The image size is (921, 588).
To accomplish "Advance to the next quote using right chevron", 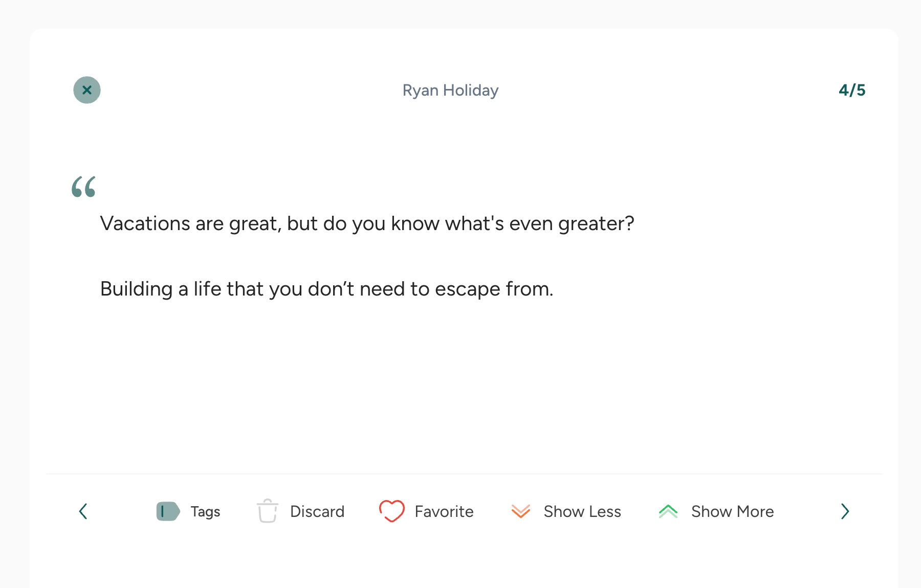I will point(845,511).
